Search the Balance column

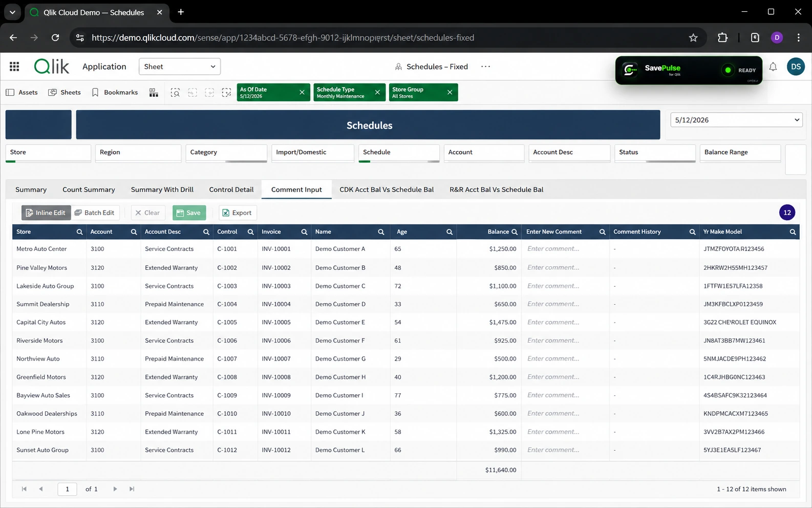515,232
